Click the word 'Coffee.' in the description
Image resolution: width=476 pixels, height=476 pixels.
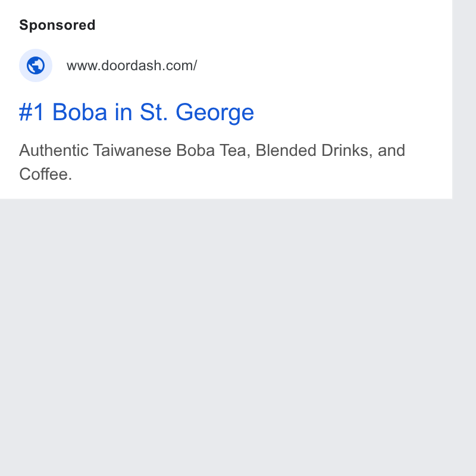tap(46, 174)
